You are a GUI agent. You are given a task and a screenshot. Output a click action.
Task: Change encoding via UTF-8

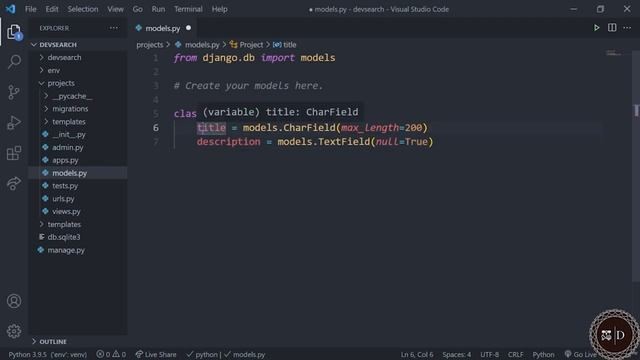tap(489, 354)
